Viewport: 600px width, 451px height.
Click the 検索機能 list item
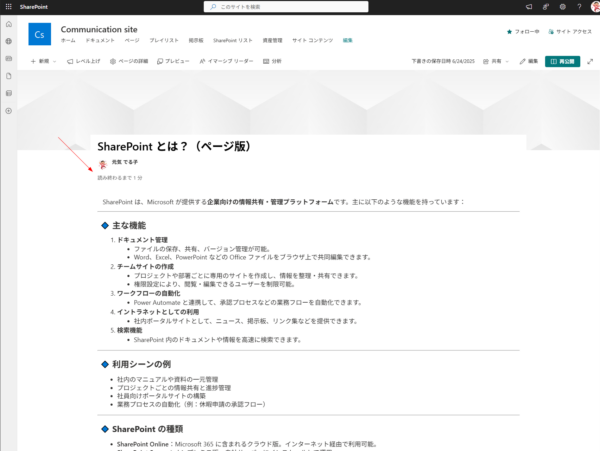tap(129, 330)
